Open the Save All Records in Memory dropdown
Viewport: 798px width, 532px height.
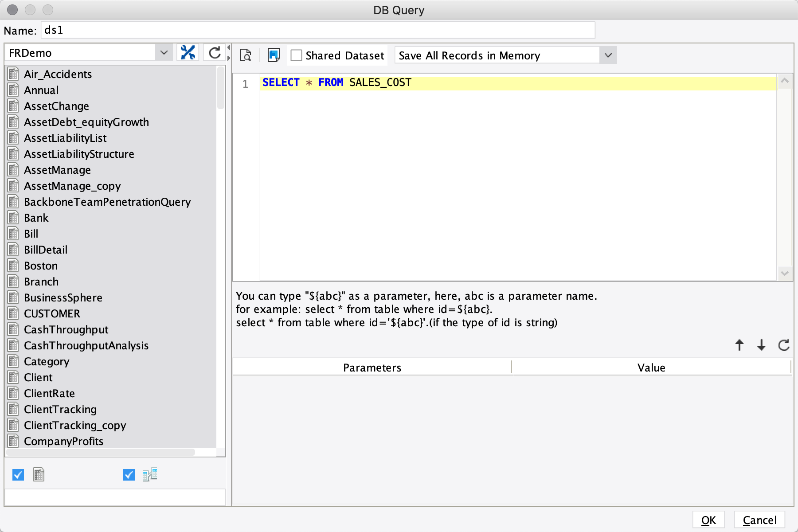pos(608,55)
